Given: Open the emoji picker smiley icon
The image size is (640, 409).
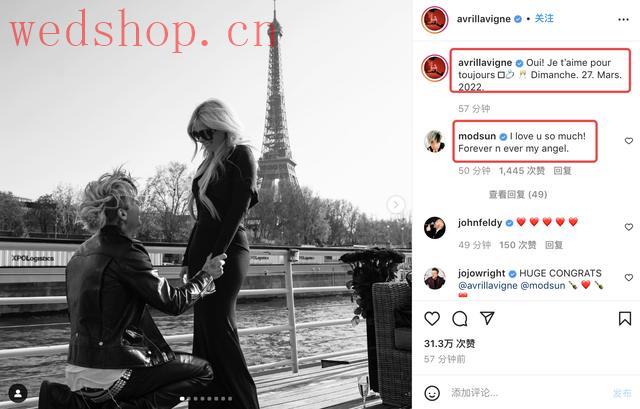Looking at the screenshot, I should (x=432, y=393).
